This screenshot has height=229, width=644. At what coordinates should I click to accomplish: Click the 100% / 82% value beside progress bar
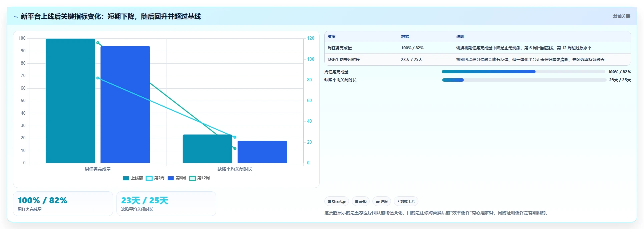coord(619,72)
